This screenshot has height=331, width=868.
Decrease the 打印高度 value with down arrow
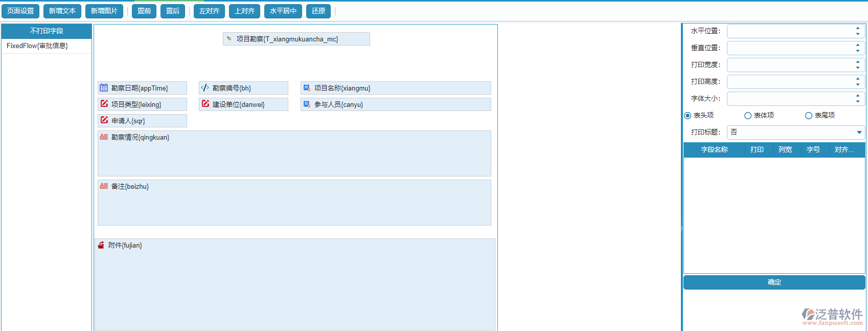[x=858, y=85]
